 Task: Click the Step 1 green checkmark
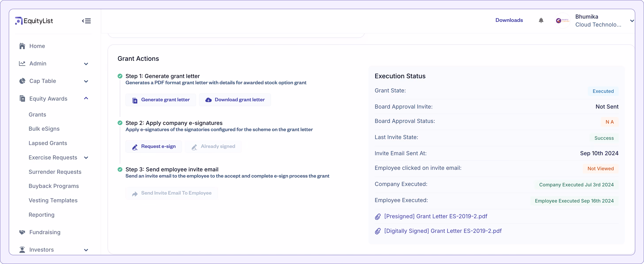[x=120, y=76]
